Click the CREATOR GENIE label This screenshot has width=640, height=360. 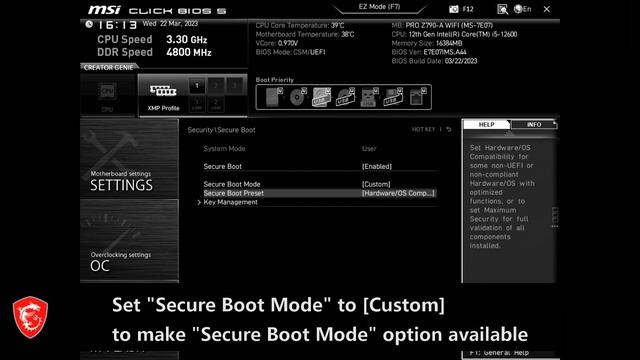point(108,67)
